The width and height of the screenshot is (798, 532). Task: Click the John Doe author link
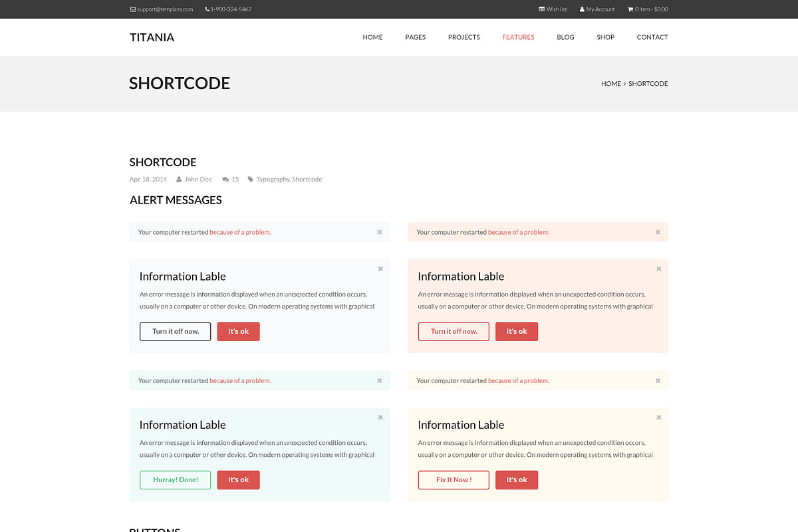pos(198,180)
